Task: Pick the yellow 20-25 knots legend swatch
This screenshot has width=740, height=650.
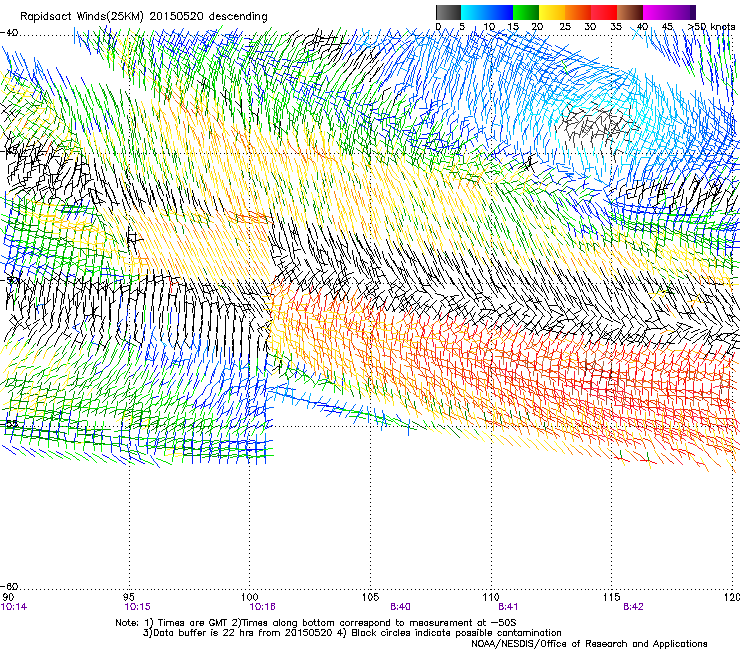Action: click(x=552, y=12)
